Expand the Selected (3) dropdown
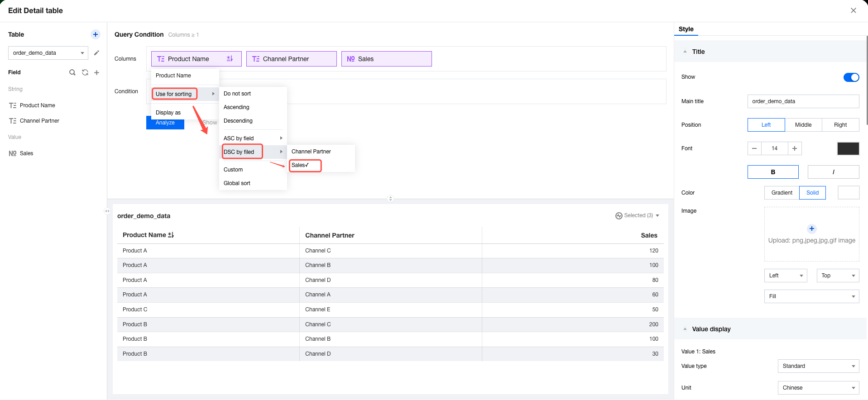This screenshot has width=868, height=400. tap(638, 216)
